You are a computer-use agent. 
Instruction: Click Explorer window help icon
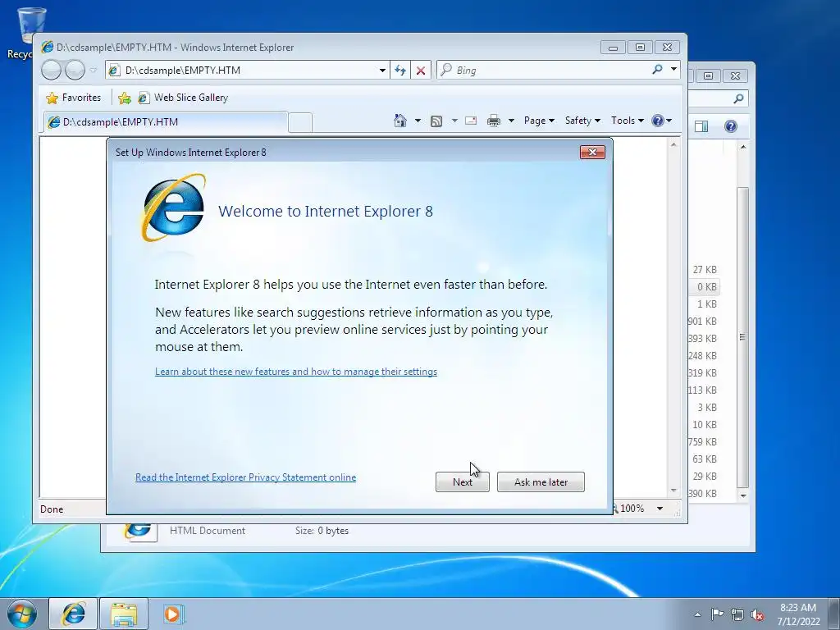click(x=731, y=126)
